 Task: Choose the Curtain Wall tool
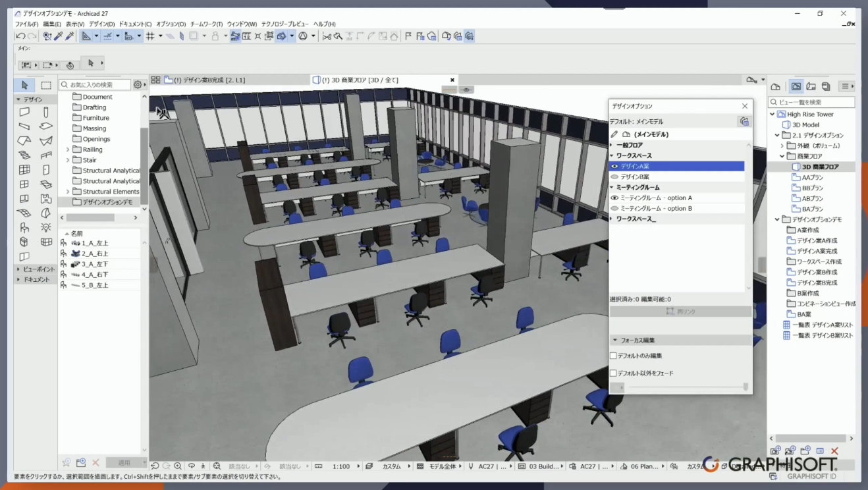point(24,170)
